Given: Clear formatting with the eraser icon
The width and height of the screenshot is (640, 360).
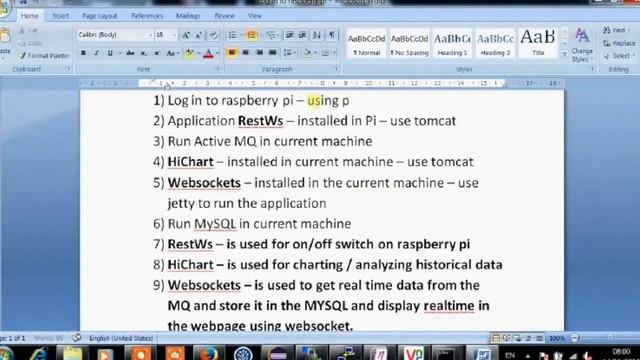Looking at the screenshot, I should click(x=213, y=36).
